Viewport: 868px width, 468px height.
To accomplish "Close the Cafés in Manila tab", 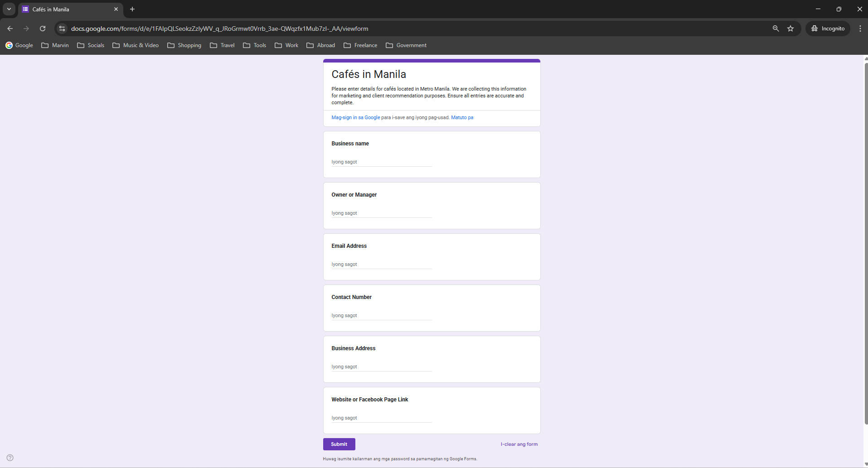I will click(x=116, y=9).
